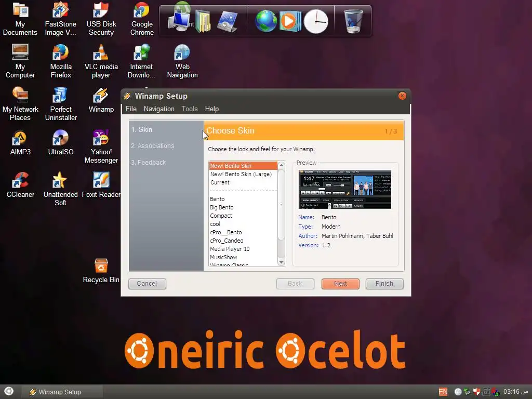
Task: Click Winamp Setup taskbar button
Action: point(62,392)
